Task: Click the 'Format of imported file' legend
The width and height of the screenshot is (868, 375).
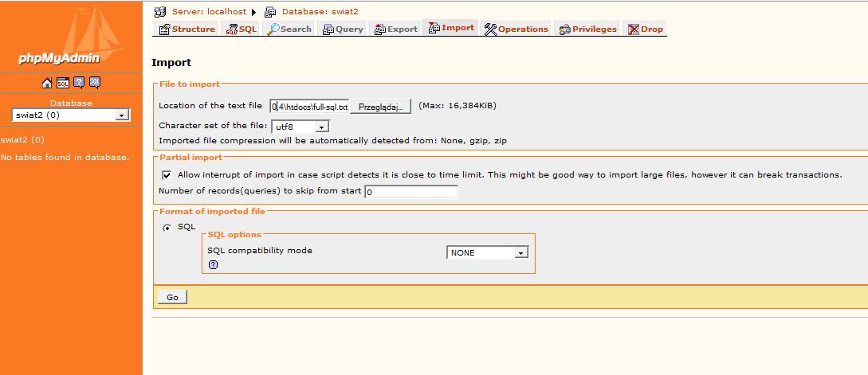Action: [212, 211]
